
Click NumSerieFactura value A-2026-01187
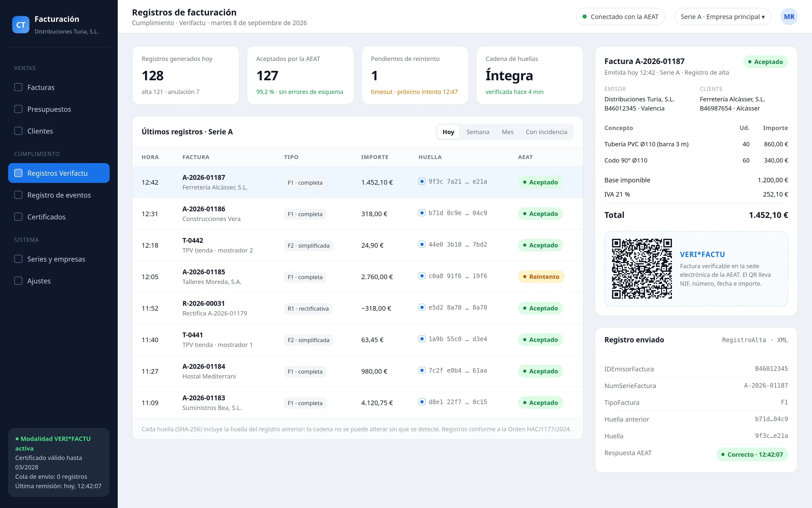point(766,385)
